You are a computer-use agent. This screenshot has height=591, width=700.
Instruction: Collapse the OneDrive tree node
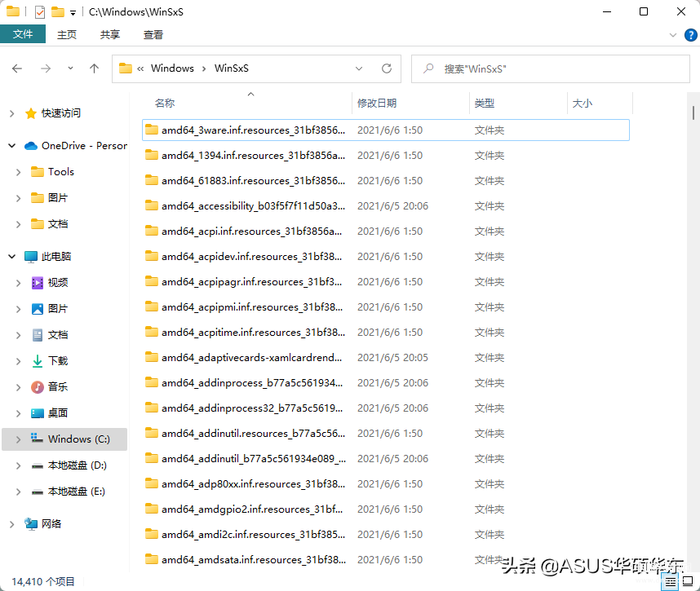click(12, 145)
